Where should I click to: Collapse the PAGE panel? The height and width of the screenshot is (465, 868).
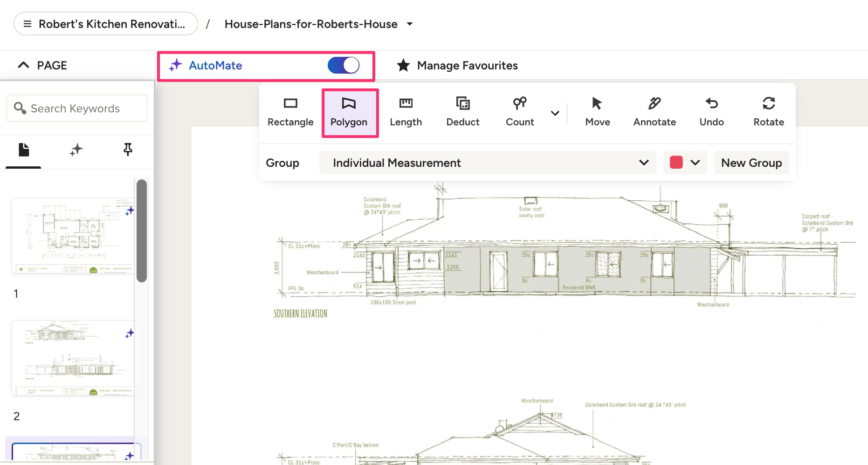pyautogui.click(x=24, y=65)
